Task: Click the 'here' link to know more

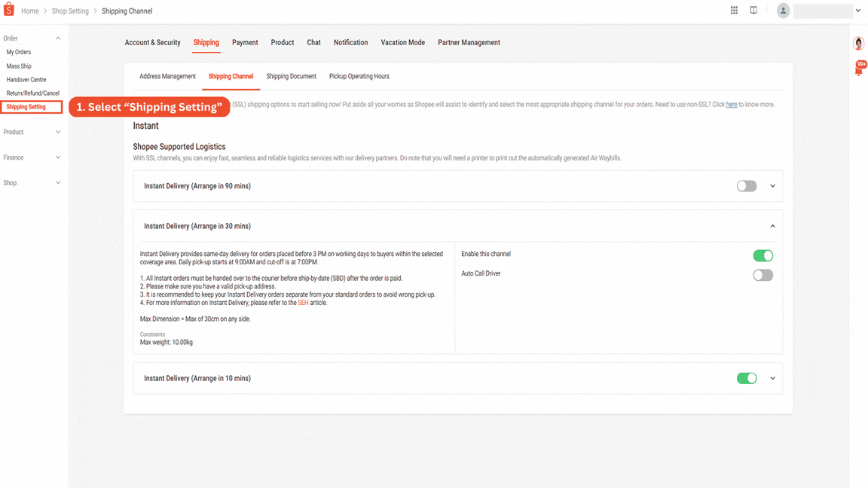Action: 732,105
